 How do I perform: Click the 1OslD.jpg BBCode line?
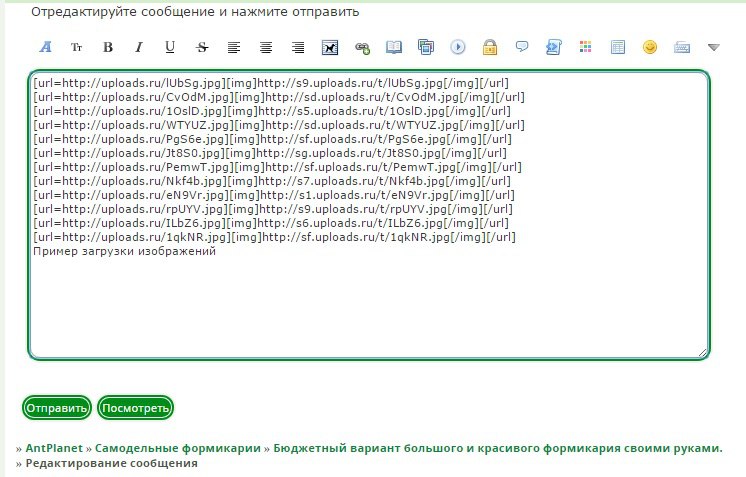tap(272, 111)
